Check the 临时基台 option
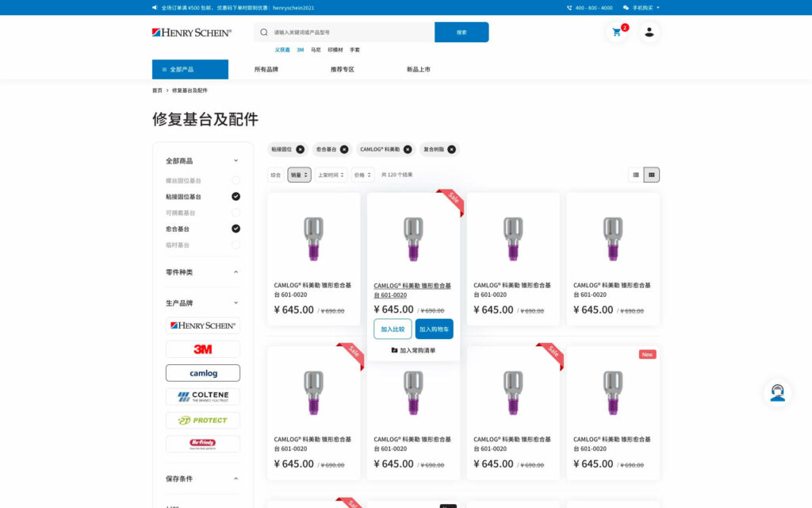Screen dimensions: 812x508 236,244
